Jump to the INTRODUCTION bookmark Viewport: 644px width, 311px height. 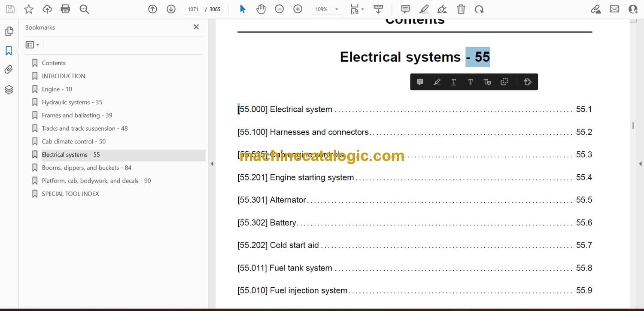tap(64, 76)
